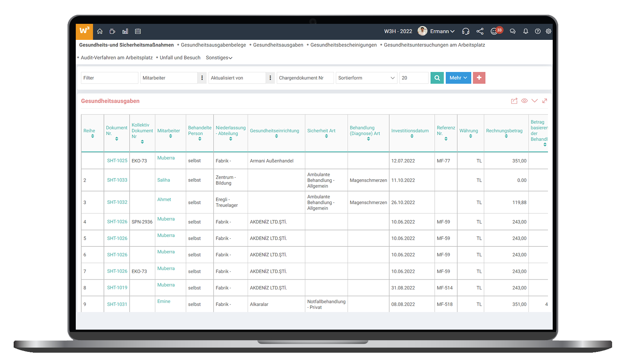Open document link SHT-1019
This screenshot has height=364, width=623.
click(117, 287)
